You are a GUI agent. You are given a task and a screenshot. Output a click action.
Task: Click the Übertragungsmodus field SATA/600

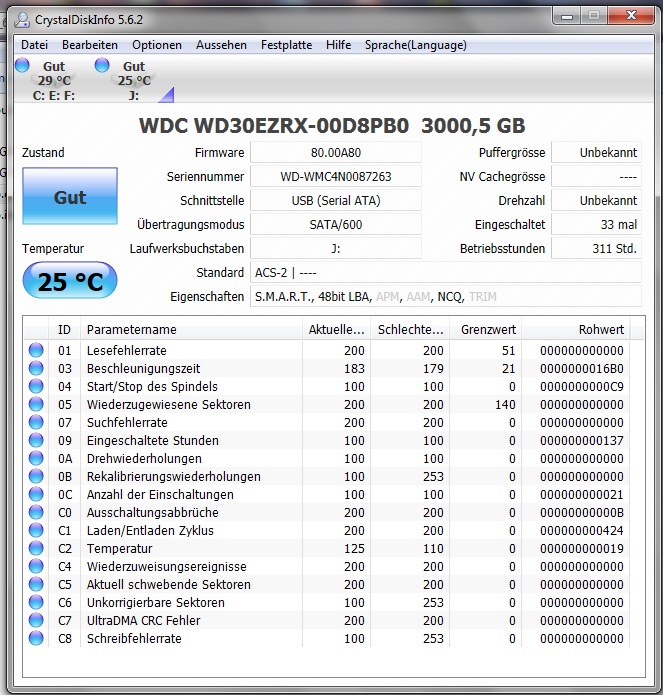tap(336, 224)
